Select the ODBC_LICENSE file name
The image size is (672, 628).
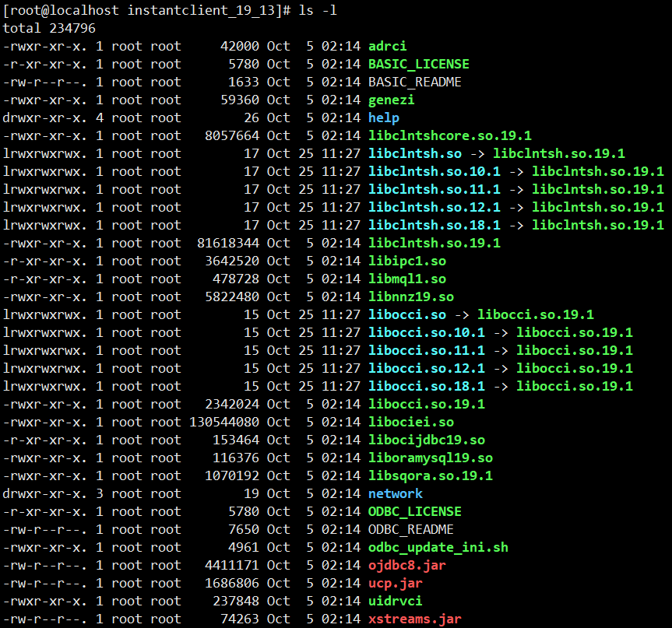pos(415,511)
